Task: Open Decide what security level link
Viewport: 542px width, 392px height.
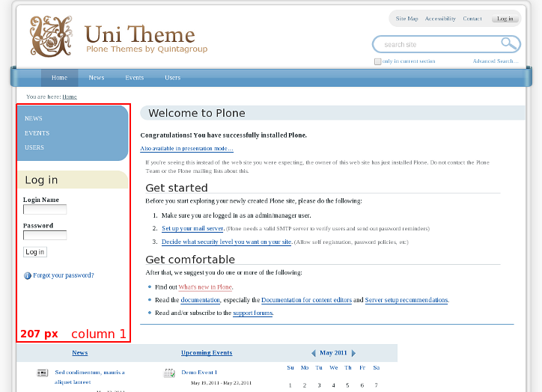Action: coord(227,242)
